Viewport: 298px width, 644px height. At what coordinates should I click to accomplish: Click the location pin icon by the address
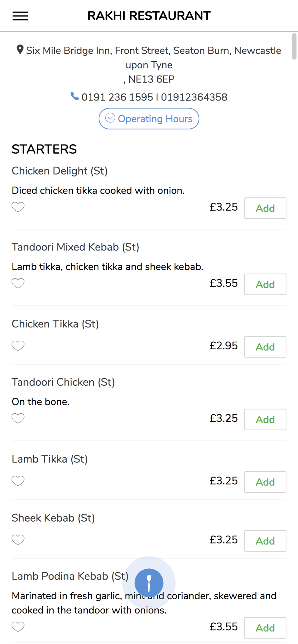pyautogui.click(x=20, y=50)
